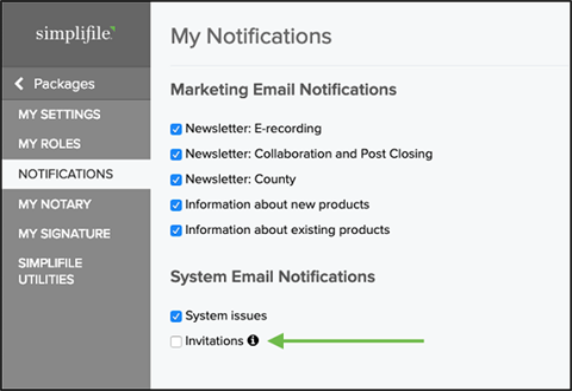Go back to Packages

(x=76, y=84)
